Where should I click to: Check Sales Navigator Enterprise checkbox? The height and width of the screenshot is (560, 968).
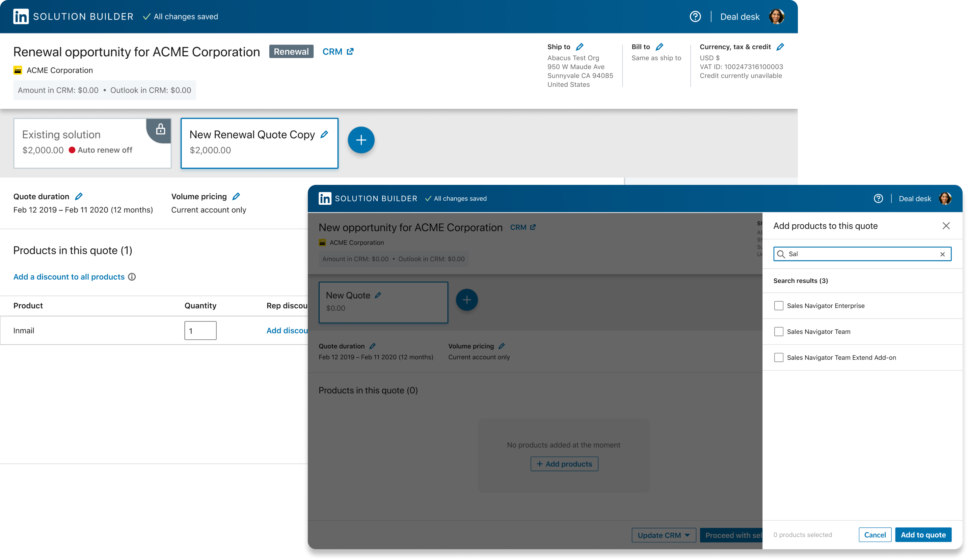click(x=778, y=306)
